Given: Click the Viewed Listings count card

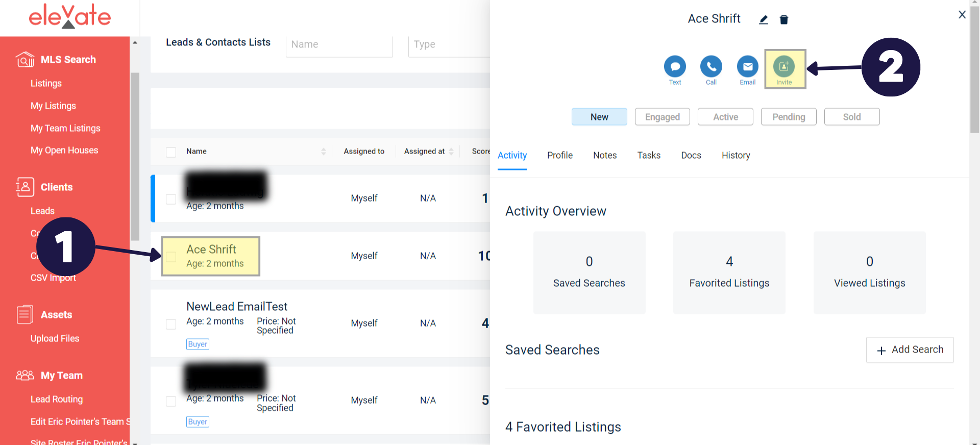Looking at the screenshot, I should (869, 273).
